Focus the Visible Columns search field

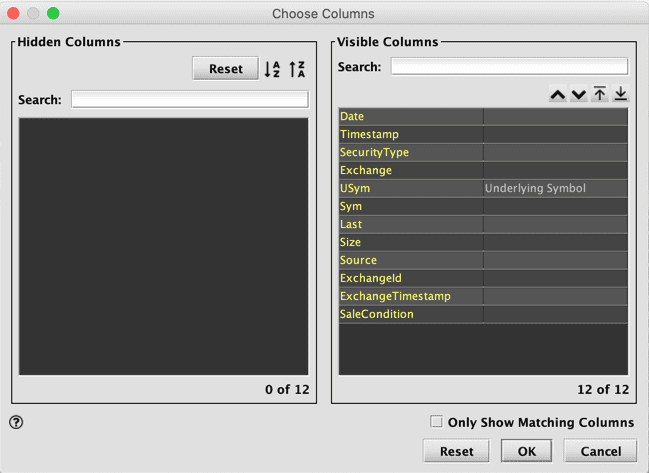(x=509, y=67)
